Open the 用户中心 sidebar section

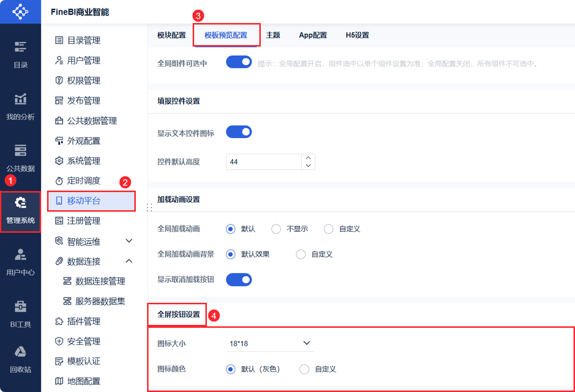(20, 262)
